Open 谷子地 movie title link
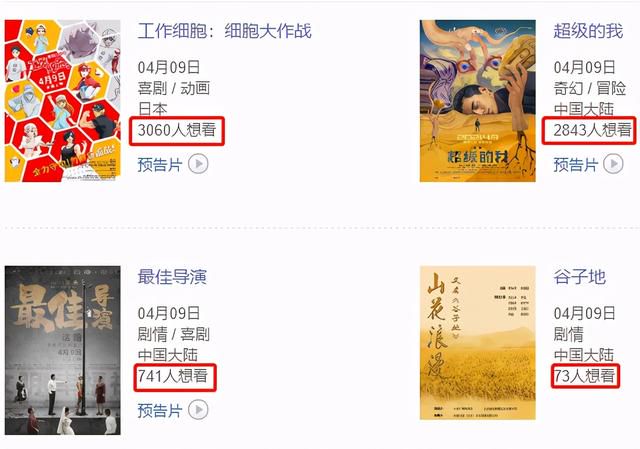 pos(580,277)
